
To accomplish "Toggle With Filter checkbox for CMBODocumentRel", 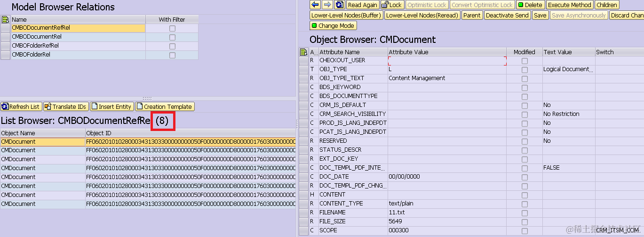I will [x=172, y=37].
